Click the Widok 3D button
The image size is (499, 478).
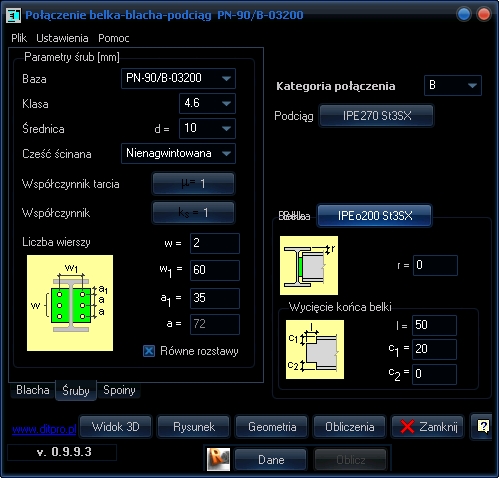pos(115,426)
